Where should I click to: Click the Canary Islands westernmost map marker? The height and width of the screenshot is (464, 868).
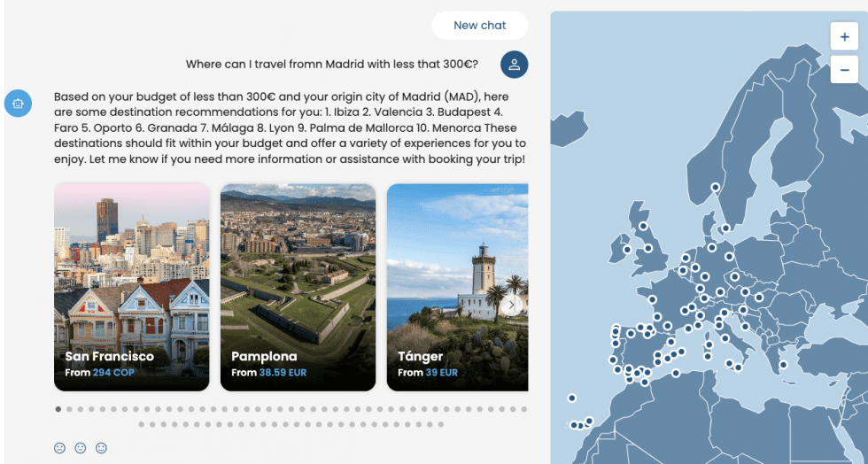pyautogui.click(x=573, y=425)
